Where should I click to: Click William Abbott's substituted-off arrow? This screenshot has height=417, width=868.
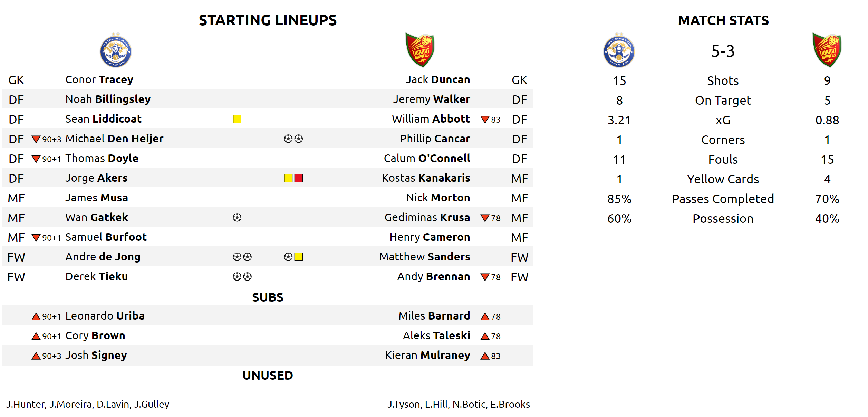pos(485,120)
